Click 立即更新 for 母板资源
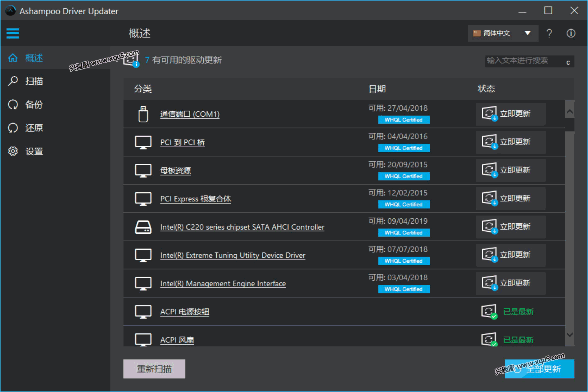 (x=511, y=170)
